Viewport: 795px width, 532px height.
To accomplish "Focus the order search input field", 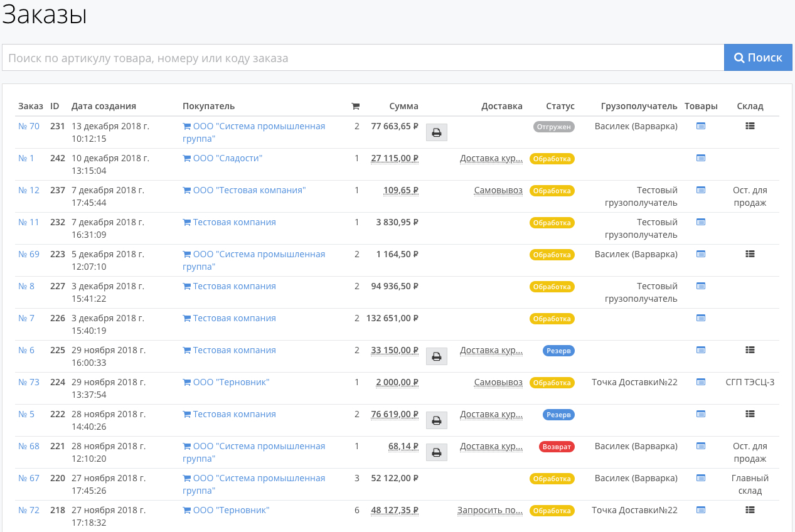I will coord(363,58).
